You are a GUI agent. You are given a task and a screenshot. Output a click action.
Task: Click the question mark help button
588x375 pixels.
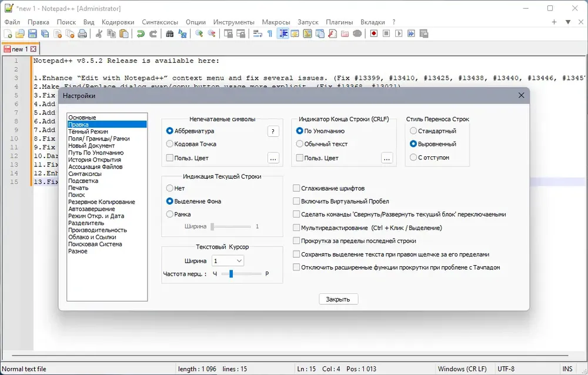pos(273,131)
